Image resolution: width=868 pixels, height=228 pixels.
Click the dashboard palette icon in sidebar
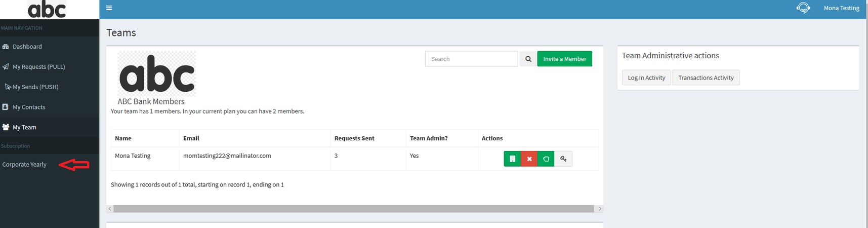point(6,47)
